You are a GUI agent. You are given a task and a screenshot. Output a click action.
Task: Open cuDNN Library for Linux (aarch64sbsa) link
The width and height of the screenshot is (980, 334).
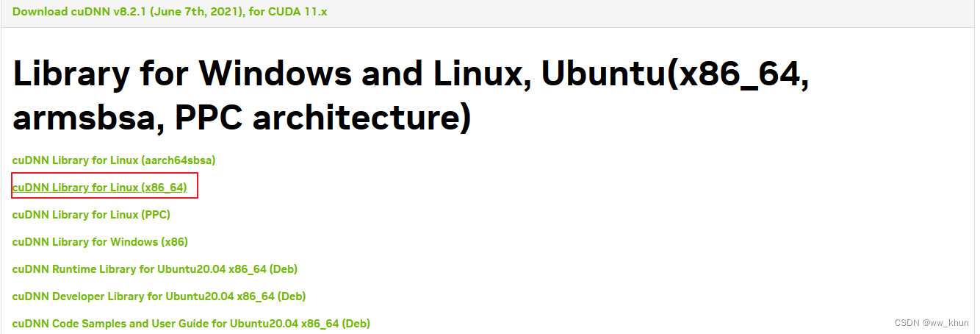(x=114, y=160)
